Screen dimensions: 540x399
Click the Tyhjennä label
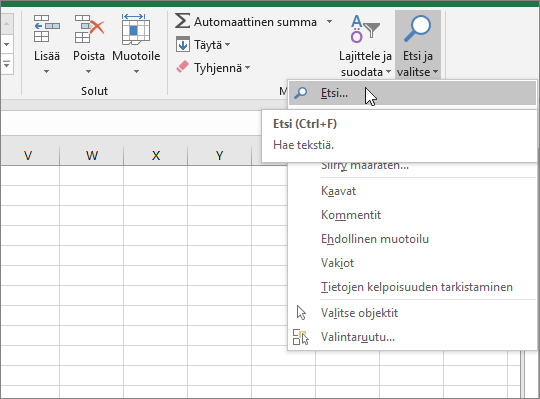tap(218, 68)
